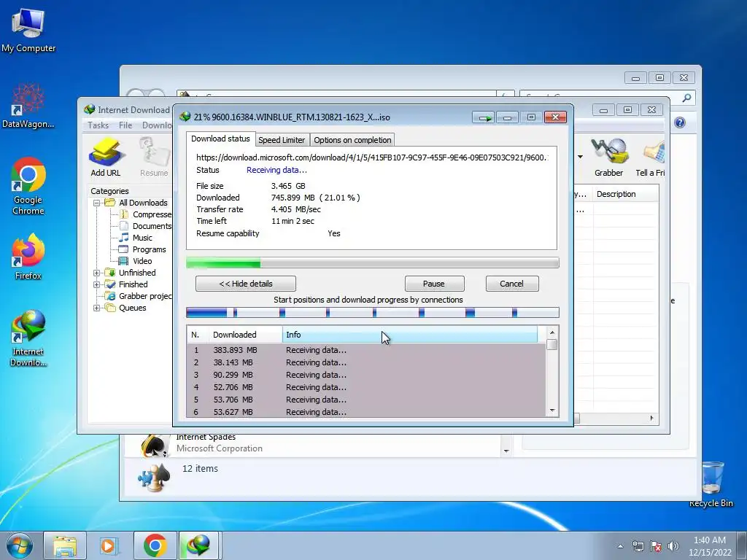Image resolution: width=747 pixels, height=560 pixels.
Task: Open Windows Media Player from taskbar
Action: point(109,545)
